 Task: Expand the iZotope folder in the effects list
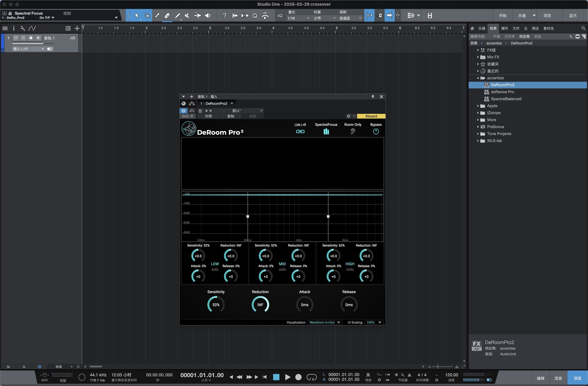479,113
